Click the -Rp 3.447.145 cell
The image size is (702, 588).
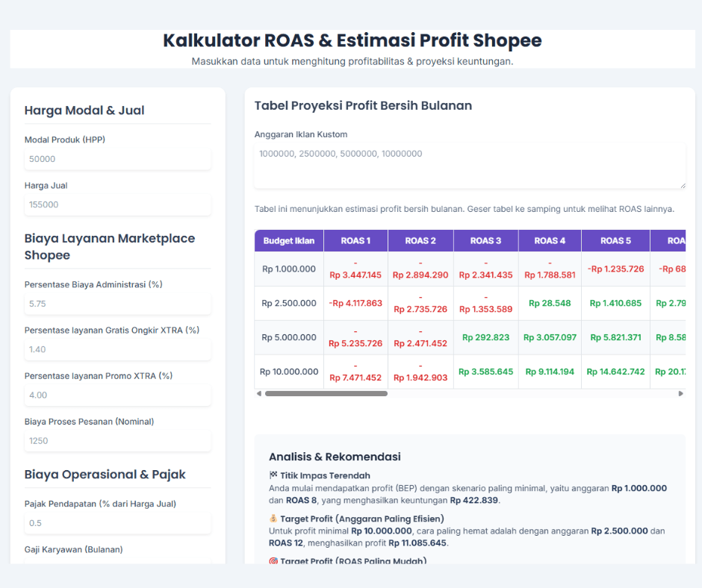pyautogui.click(x=355, y=269)
